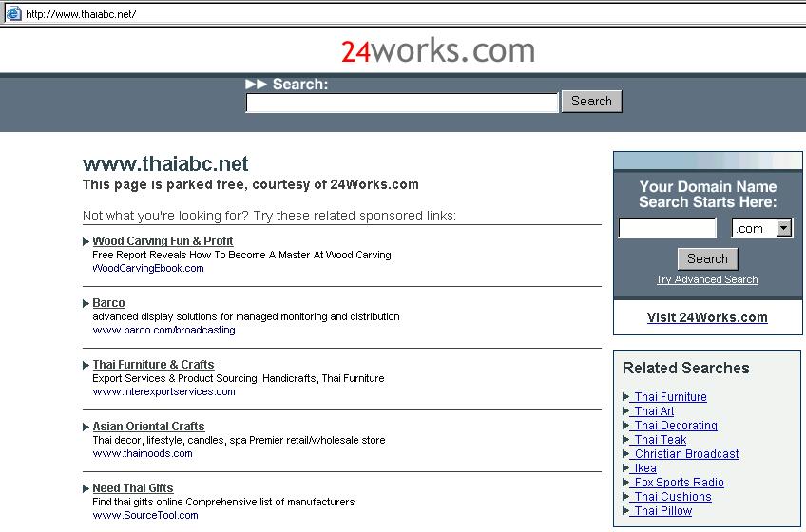Image resolution: width=806 pixels, height=532 pixels.
Task: Click the 24works.com logo
Action: pos(438,51)
